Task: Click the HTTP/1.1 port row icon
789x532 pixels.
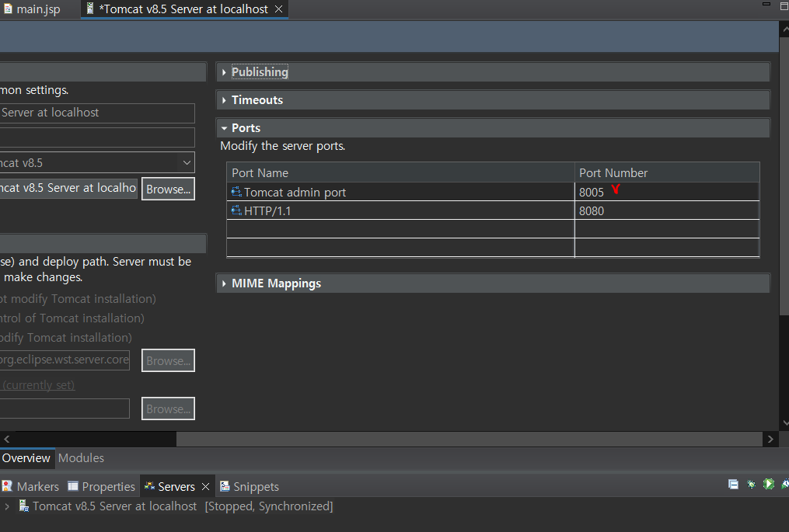Action: [x=236, y=210]
